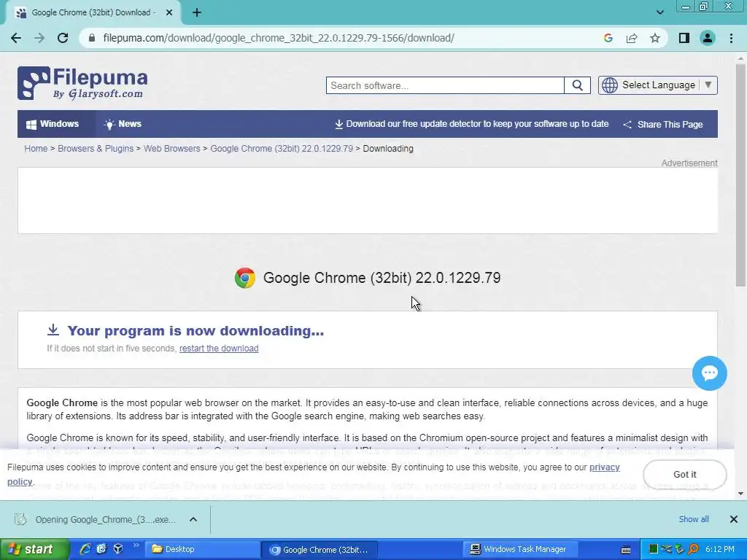Open the blue chat bubble widget
The width and height of the screenshot is (747, 560).
[x=709, y=373]
